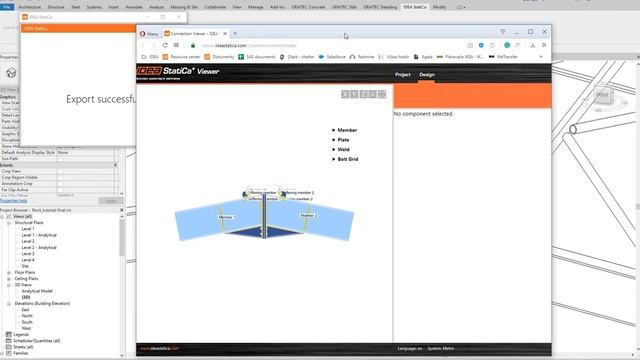Open the Dokumenty bookmark

coord(219,57)
